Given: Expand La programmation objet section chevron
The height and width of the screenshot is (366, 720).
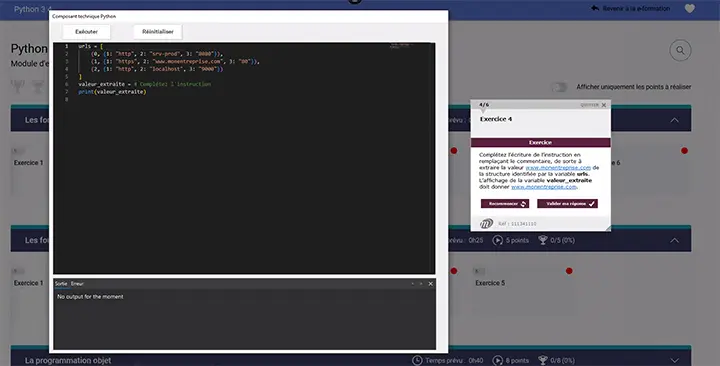Looking at the screenshot, I should (674, 360).
